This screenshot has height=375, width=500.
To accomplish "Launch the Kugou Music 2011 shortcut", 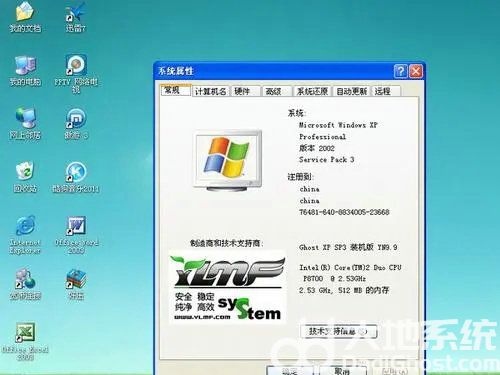I will pyautogui.click(x=76, y=177).
